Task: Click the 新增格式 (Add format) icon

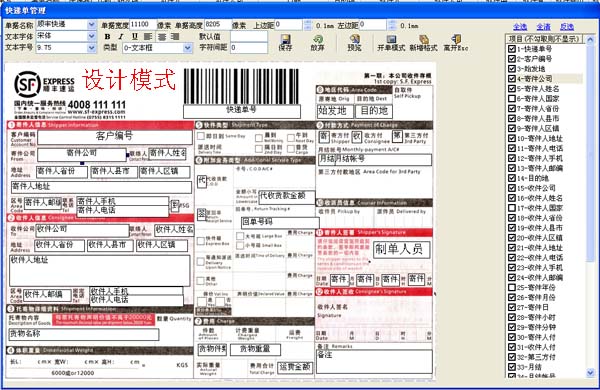Action: (423, 39)
